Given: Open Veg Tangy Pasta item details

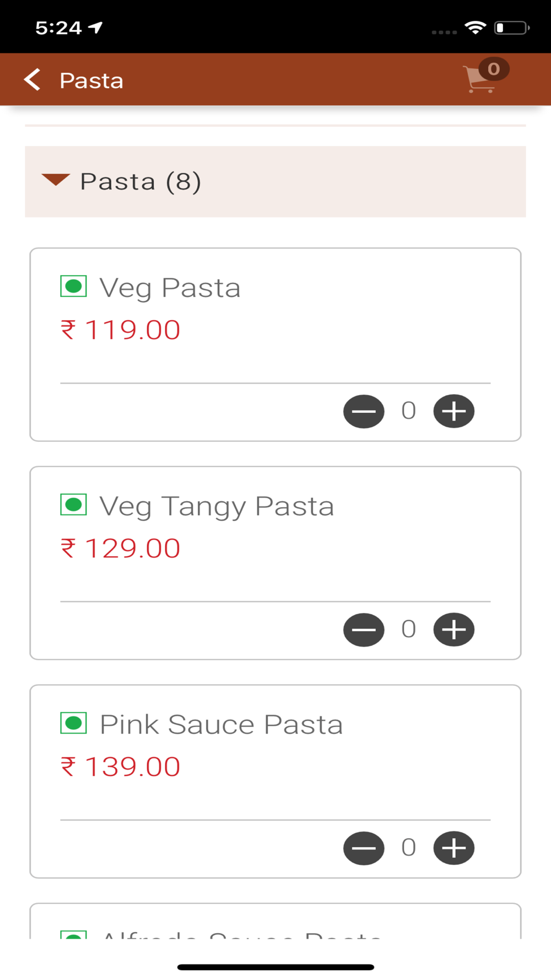Looking at the screenshot, I should point(217,506).
